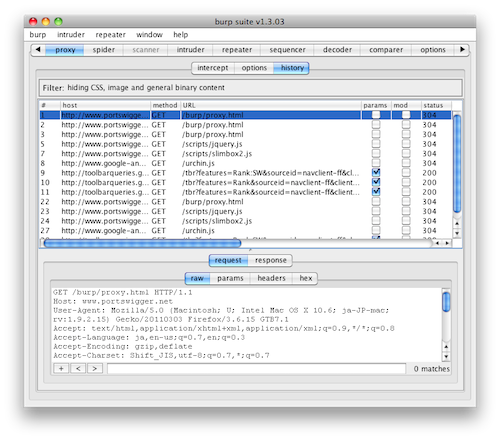The width and height of the screenshot is (500, 440).
Task: Click the right tab-scroll arrow beside options
Action: (462, 50)
